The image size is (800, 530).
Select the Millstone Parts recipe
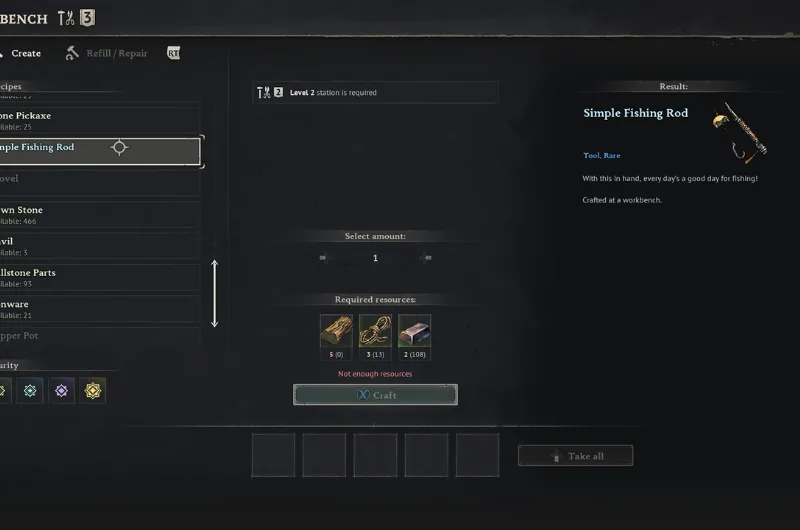pos(99,277)
